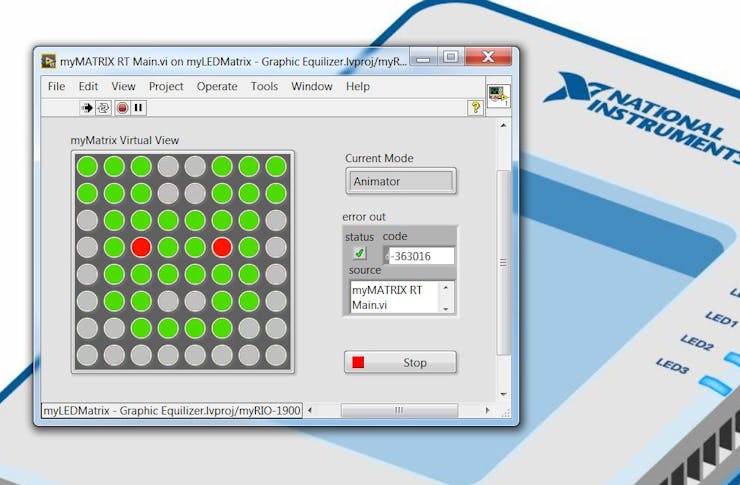This screenshot has height=485, width=740.
Task: Open the yellow Context Help icon
Action: [475, 108]
